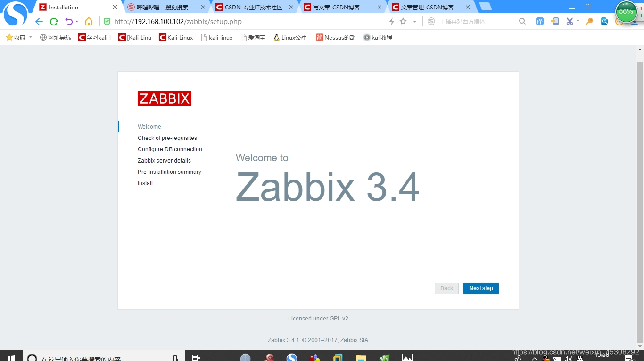
Task: Open the Windows Start button
Action: click(x=11, y=358)
